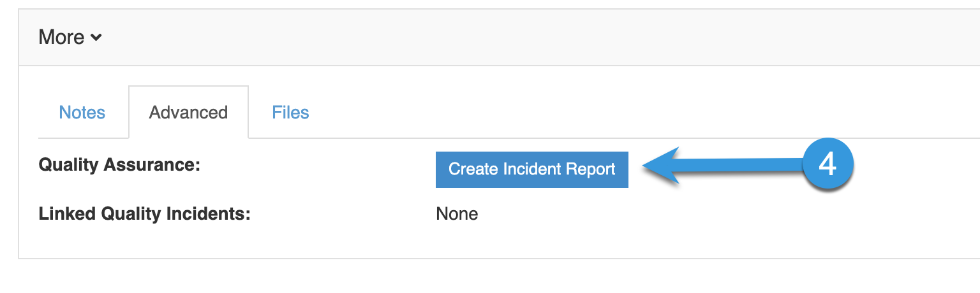This screenshot has height=293, width=980.
Task: Click the blue arrow's horizontal shaft
Action: click(740, 166)
